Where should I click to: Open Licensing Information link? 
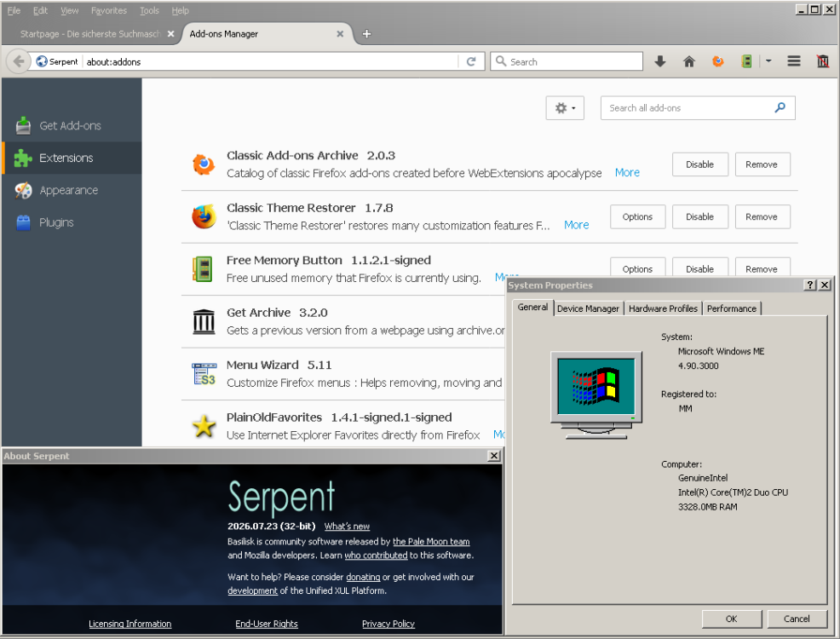click(x=130, y=624)
